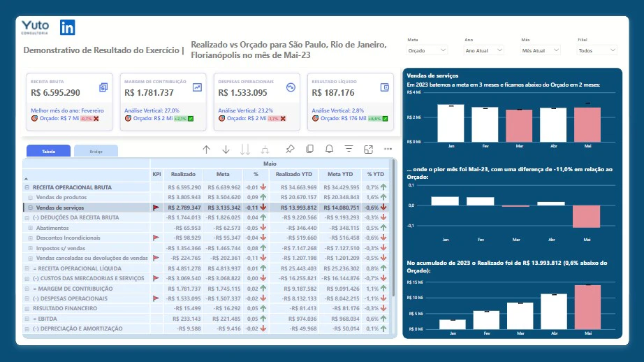The width and height of the screenshot is (644, 362).
Task: Select the Jan bar in sales chart
Action: [x=451, y=123]
